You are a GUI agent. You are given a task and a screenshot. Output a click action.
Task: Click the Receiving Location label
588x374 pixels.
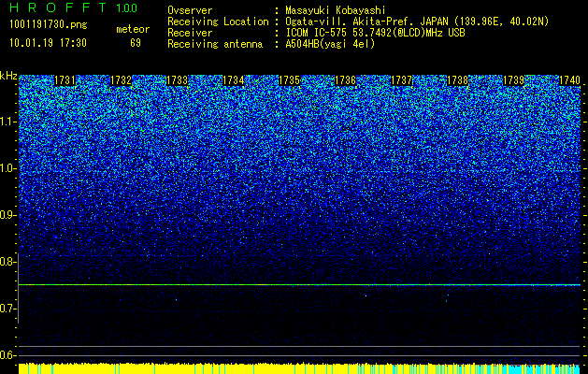[x=218, y=22]
